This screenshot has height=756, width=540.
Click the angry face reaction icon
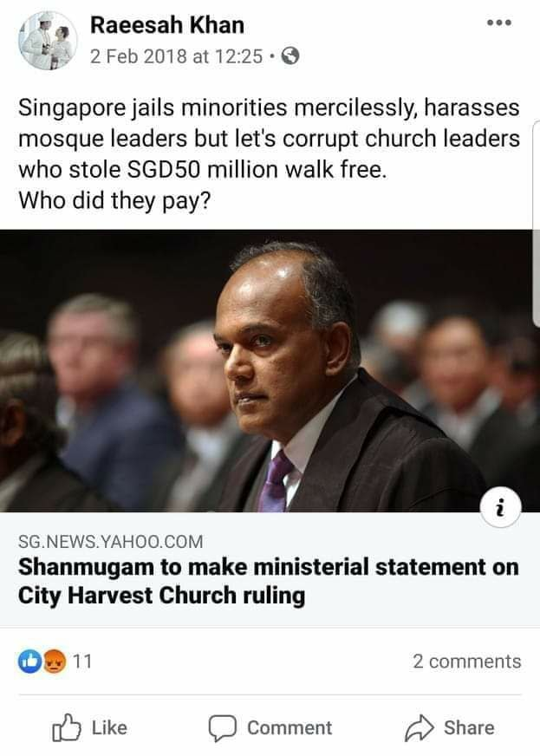coord(55,661)
